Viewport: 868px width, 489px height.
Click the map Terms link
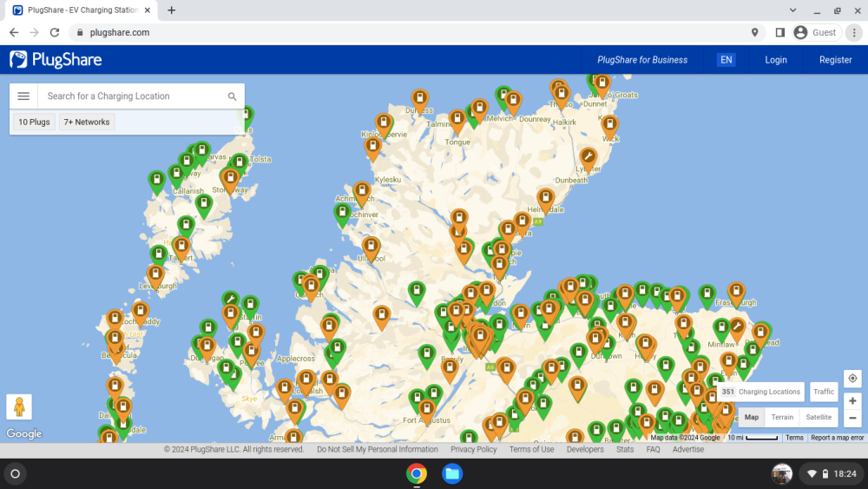(x=794, y=438)
